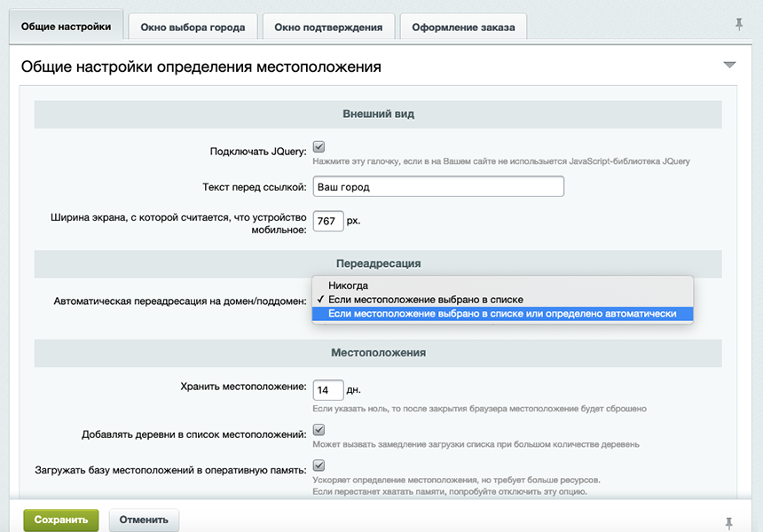The height and width of the screenshot is (532, 763).
Task: Select Никогда in the redirect dropdown
Action: [x=348, y=286]
